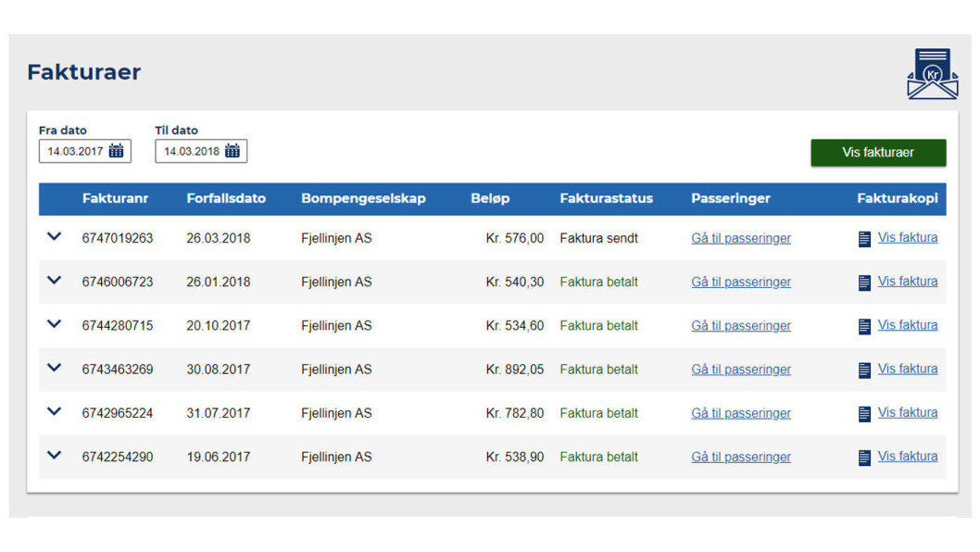Image resolution: width=980 pixels, height=552 pixels.
Task: Open Vis faktura link due 30.08.2017
Action: click(908, 369)
